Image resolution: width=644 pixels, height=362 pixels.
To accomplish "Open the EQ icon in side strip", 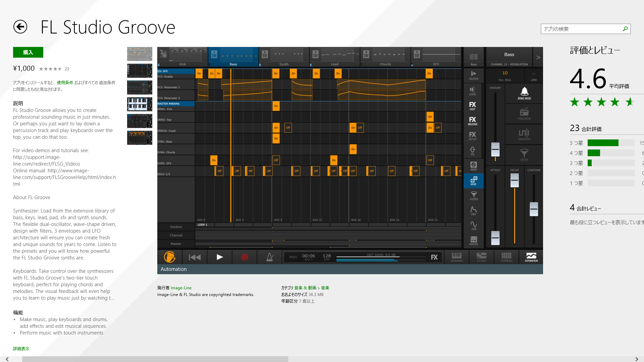I will pos(473,151).
